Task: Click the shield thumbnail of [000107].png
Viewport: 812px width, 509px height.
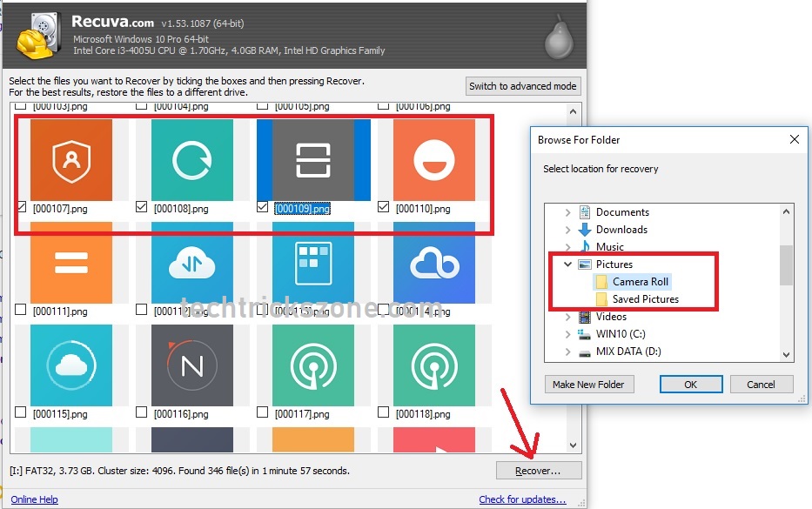Action: [71, 160]
